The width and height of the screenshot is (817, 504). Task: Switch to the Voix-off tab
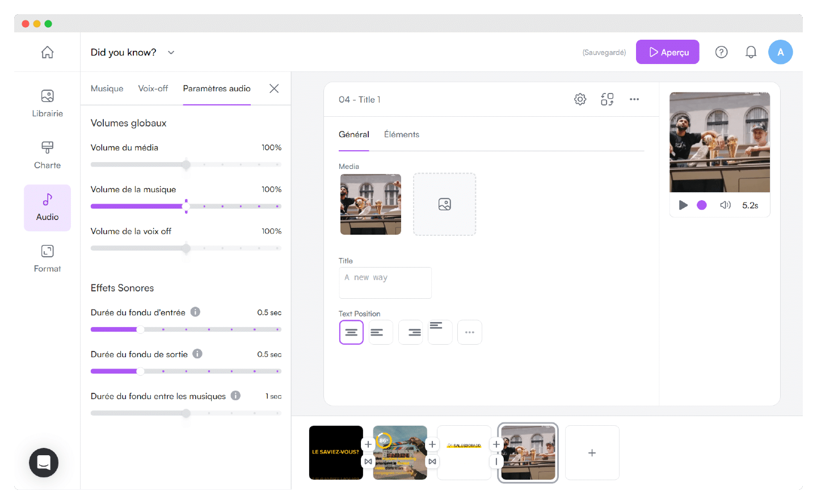pos(153,88)
